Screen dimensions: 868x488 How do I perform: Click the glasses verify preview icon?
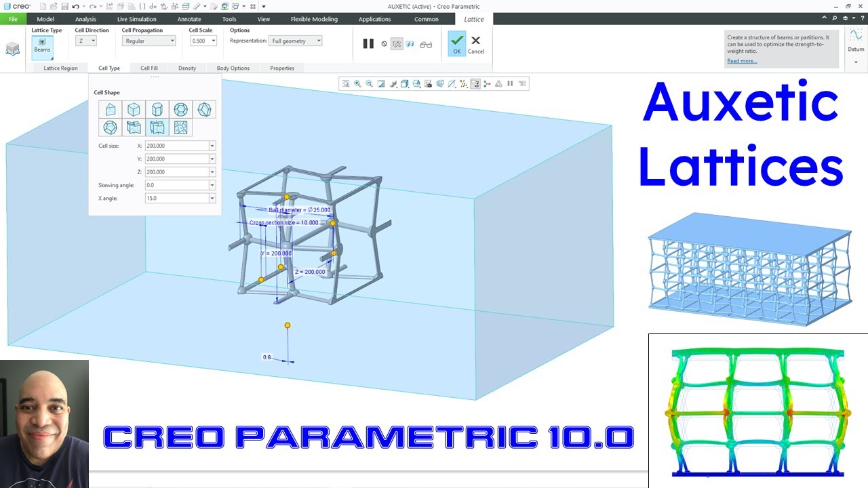pyautogui.click(x=426, y=45)
